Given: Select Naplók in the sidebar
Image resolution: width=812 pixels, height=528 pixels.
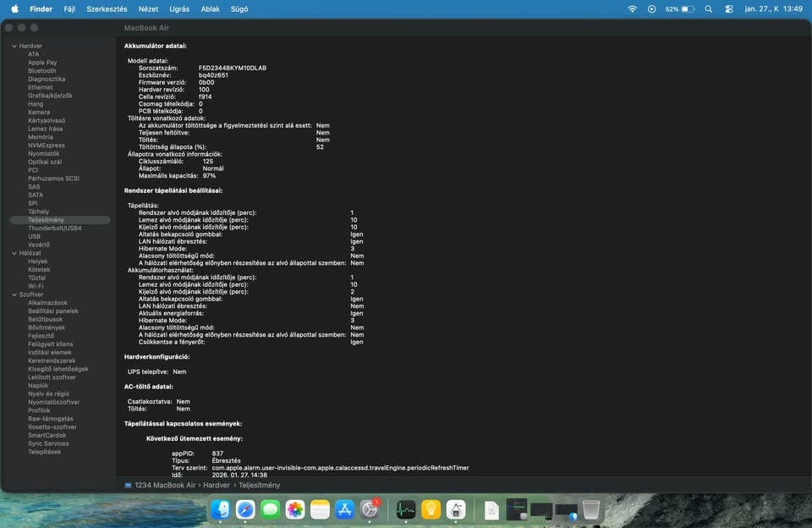Looking at the screenshot, I should [38, 386].
